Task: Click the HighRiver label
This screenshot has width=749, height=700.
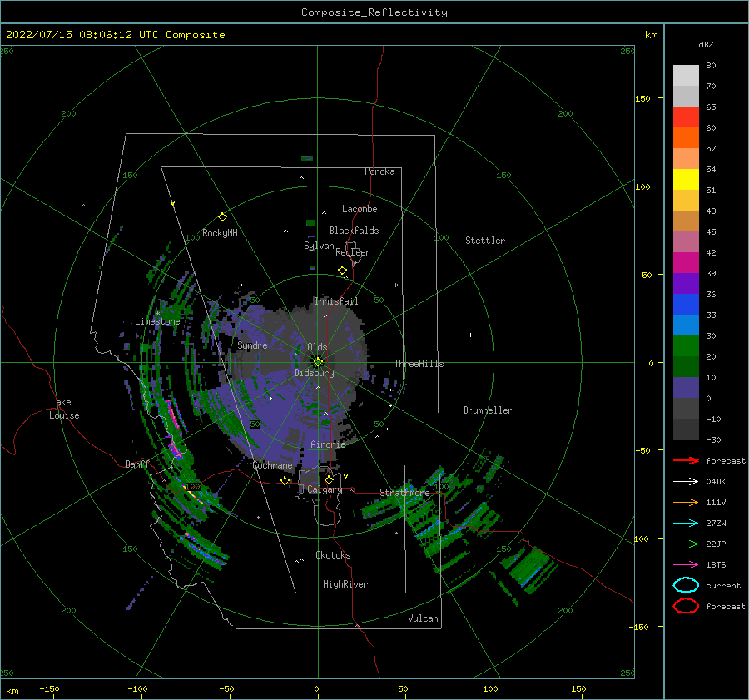Action: tap(345, 584)
